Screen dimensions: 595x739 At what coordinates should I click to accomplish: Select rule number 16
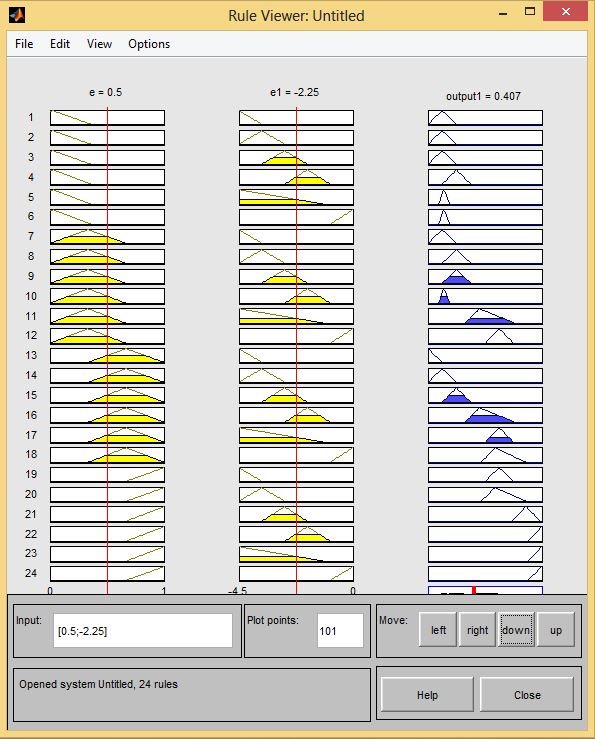31,415
